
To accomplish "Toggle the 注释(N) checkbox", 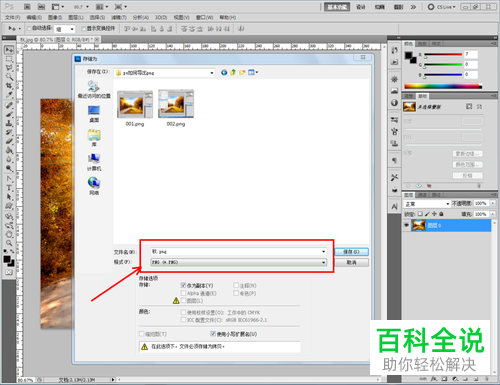I will point(236,285).
